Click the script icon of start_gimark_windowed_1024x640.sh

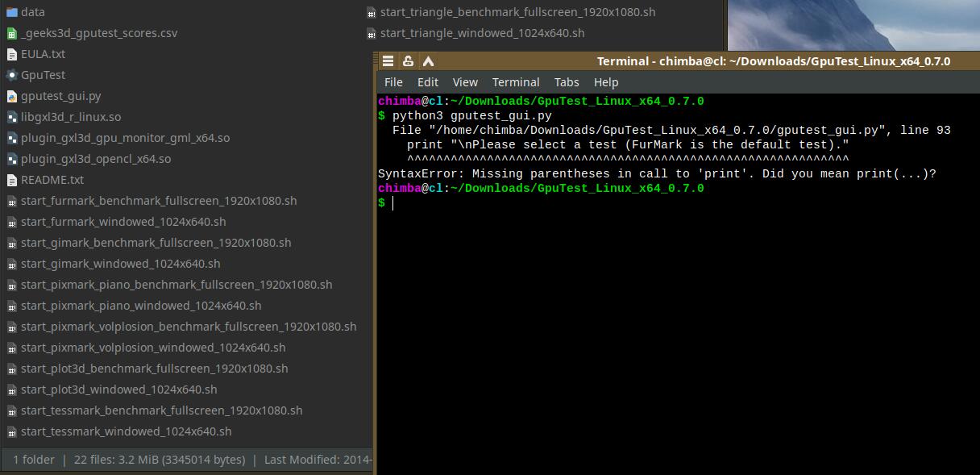(11, 264)
